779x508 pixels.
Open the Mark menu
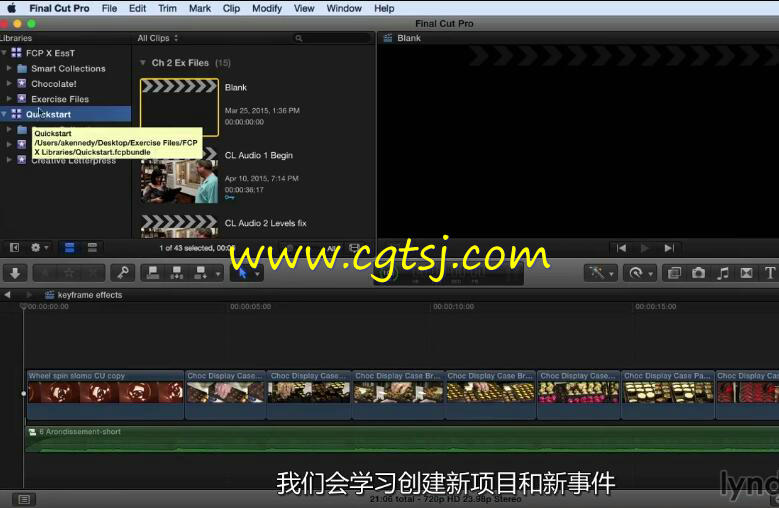(200, 8)
